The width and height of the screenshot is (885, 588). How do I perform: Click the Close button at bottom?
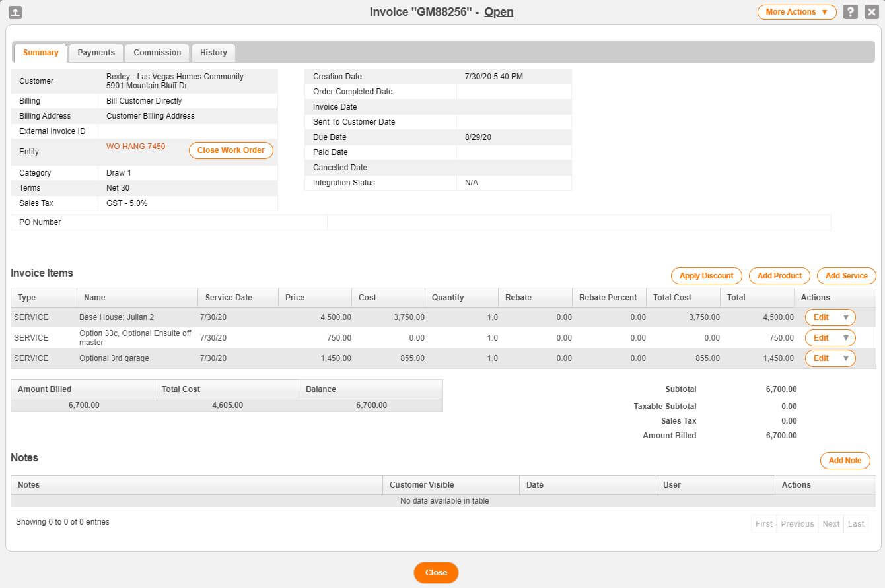coord(436,573)
